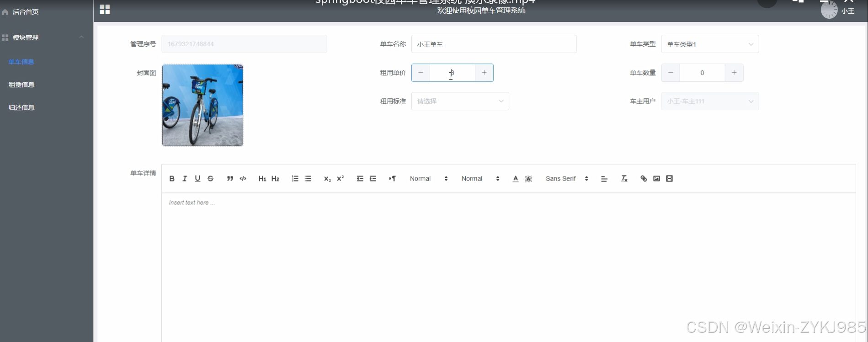Apply Heading 2 style
The image size is (868, 342).
[275, 179]
